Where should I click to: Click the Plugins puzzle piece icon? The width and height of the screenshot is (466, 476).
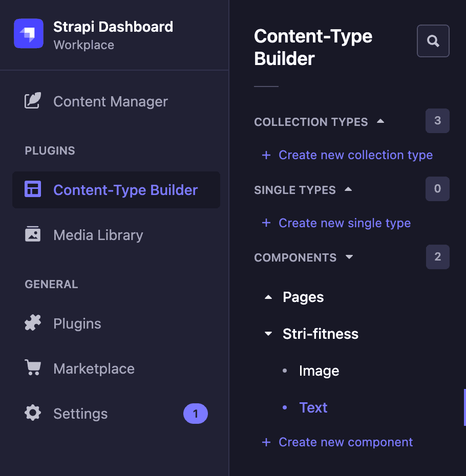32,322
